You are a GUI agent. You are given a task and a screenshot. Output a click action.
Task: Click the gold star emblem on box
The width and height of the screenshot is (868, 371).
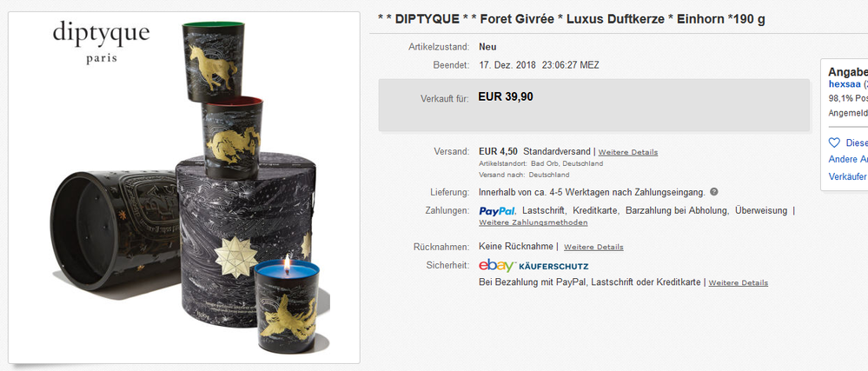click(235, 256)
